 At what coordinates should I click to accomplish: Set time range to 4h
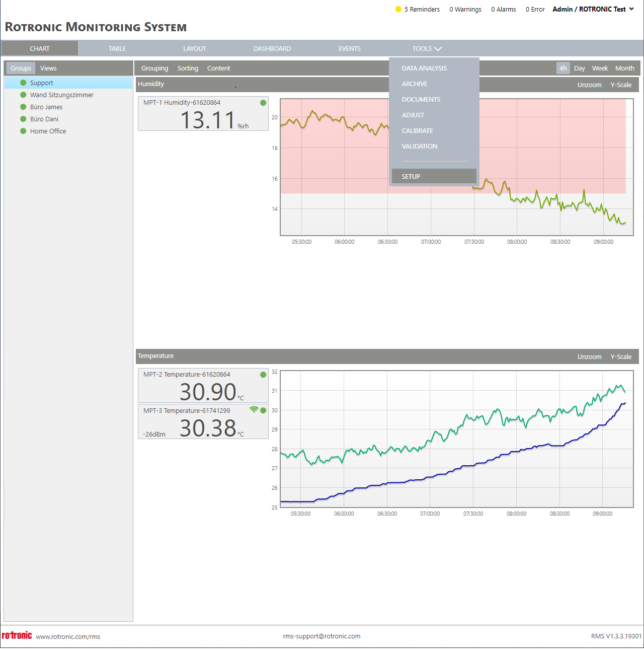tap(563, 68)
